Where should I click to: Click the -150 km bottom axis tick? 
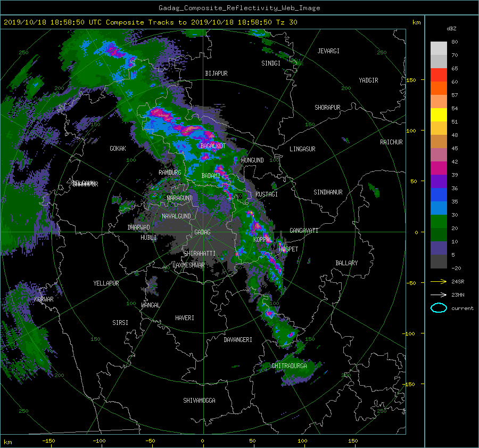pyautogui.click(x=48, y=441)
